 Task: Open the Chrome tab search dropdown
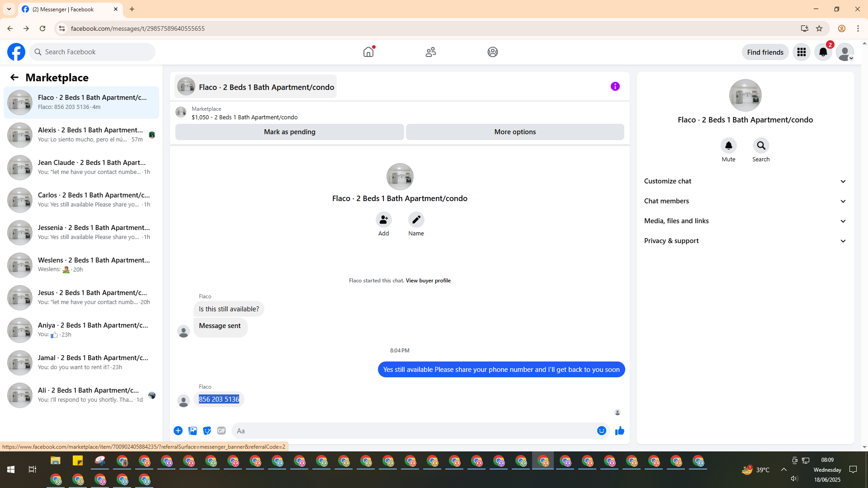pos(9,9)
